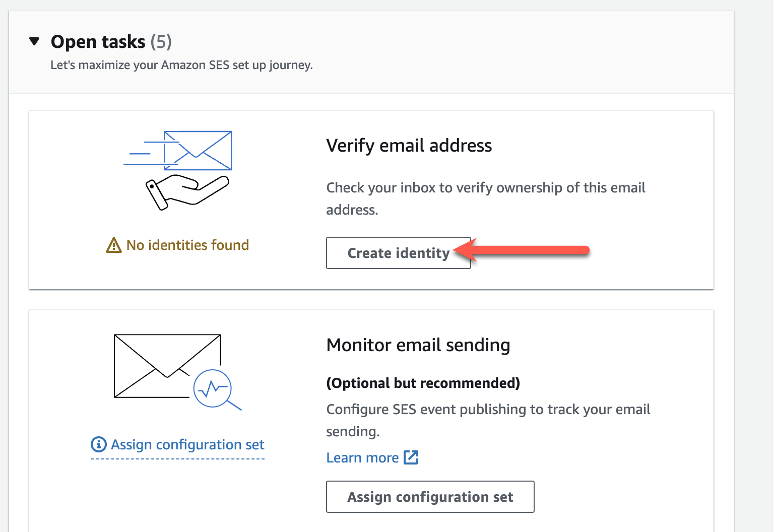Click the Amazon SES set up journey subtitle
The height and width of the screenshot is (532, 773).
tap(181, 65)
